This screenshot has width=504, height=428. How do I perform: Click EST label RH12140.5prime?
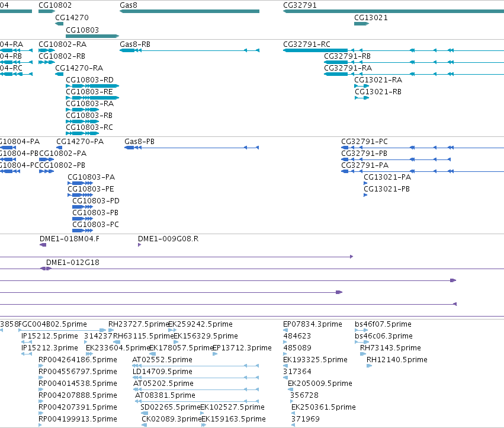click(x=397, y=360)
